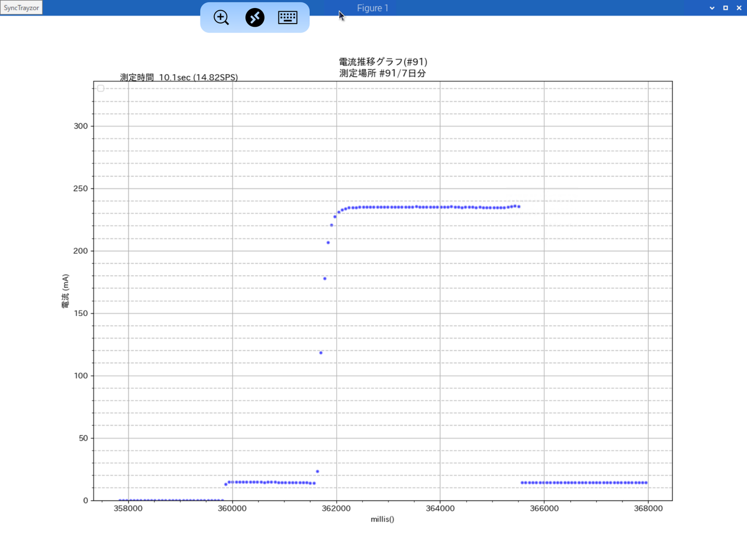Screen dimensions: 747x560
Task: Click the x-axis tick label 368000
Action: pyautogui.click(x=648, y=508)
